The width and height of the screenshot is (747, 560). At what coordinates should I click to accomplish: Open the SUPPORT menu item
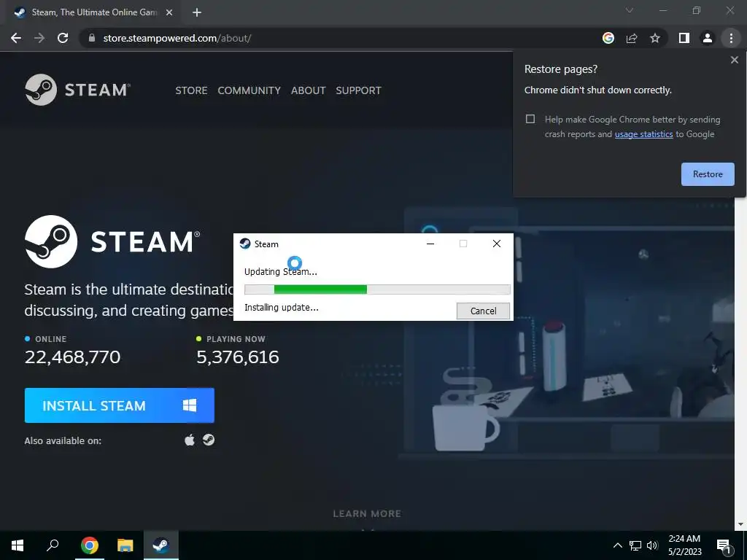pos(358,90)
